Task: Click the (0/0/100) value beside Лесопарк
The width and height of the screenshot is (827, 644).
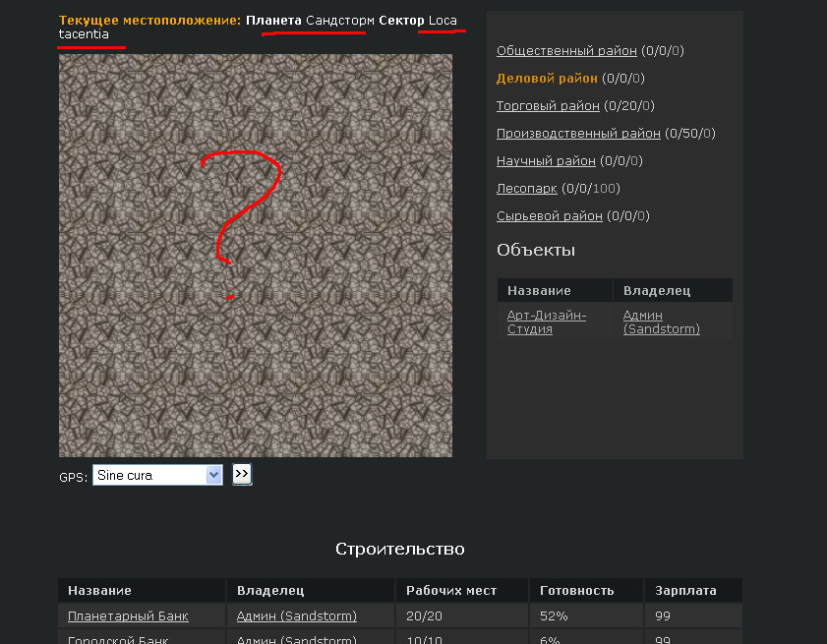Action: click(591, 189)
